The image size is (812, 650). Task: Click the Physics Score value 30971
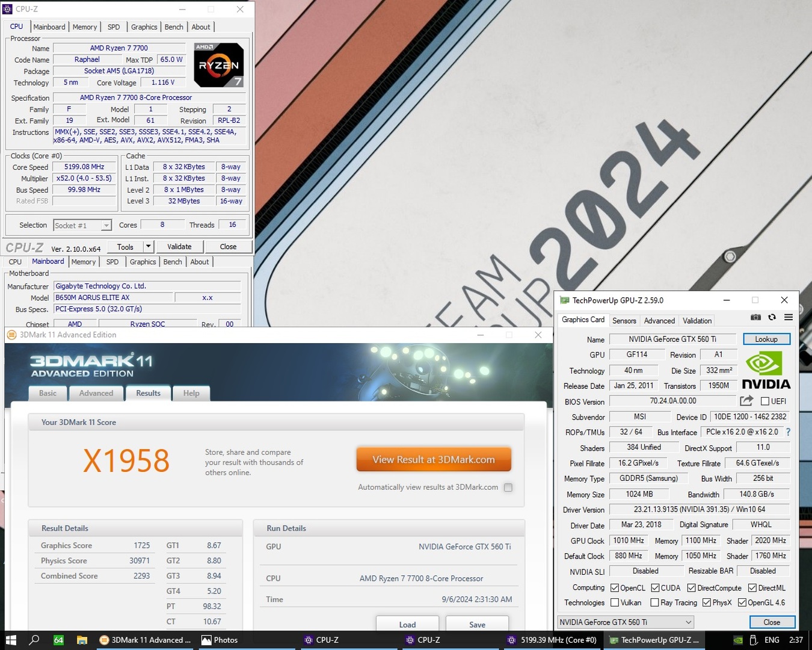[140, 560]
